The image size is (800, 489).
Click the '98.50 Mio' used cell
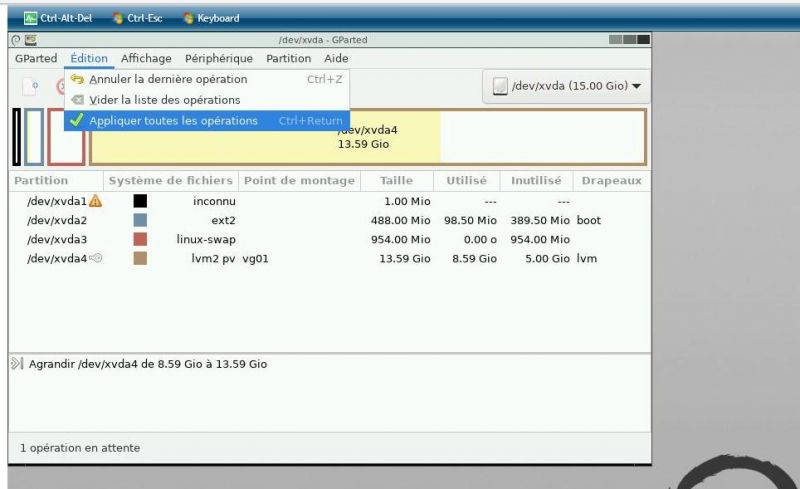coord(470,221)
